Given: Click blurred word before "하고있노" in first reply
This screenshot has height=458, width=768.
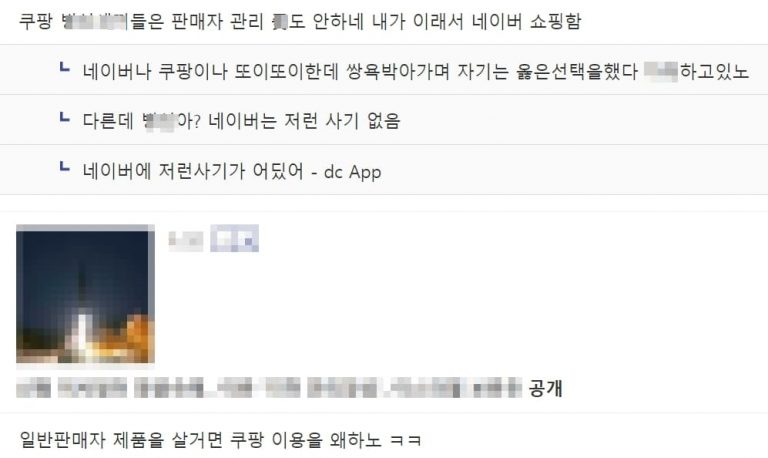Looking at the screenshot, I should coord(661,72).
